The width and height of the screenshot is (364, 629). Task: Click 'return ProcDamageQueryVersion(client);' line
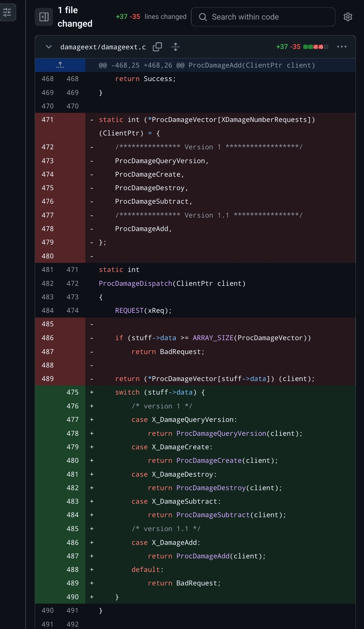pos(225,433)
